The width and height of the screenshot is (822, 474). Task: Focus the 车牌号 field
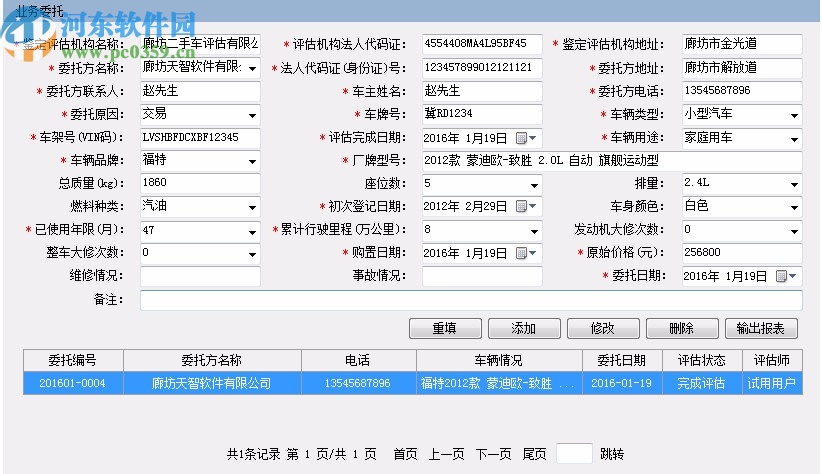coord(482,114)
